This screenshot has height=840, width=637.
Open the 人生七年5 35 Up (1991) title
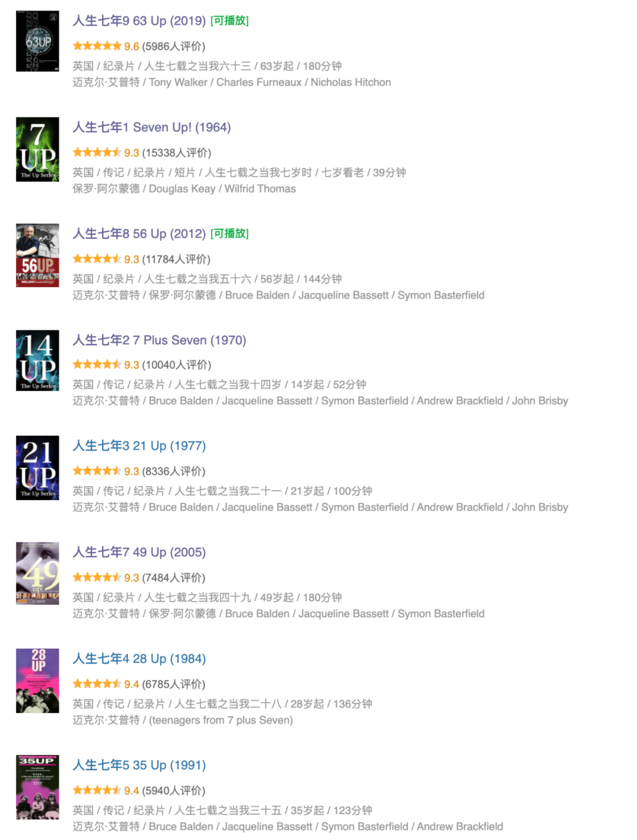click(x=139, y=765)
